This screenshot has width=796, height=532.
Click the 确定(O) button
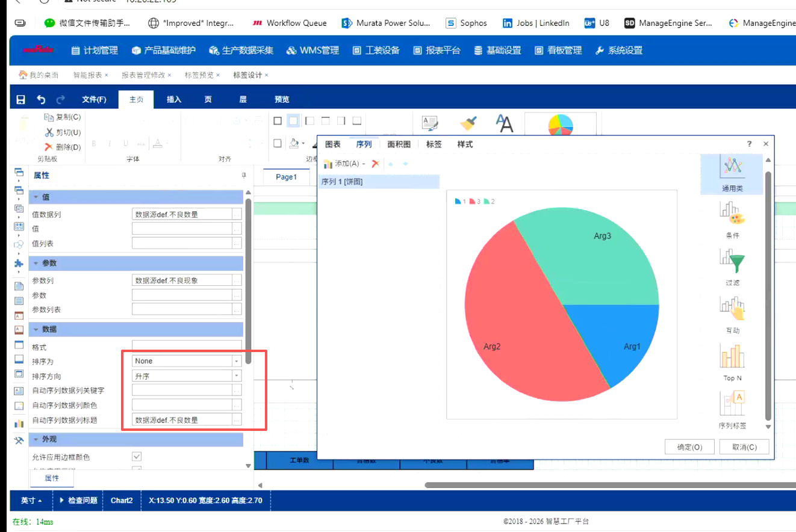689,447
